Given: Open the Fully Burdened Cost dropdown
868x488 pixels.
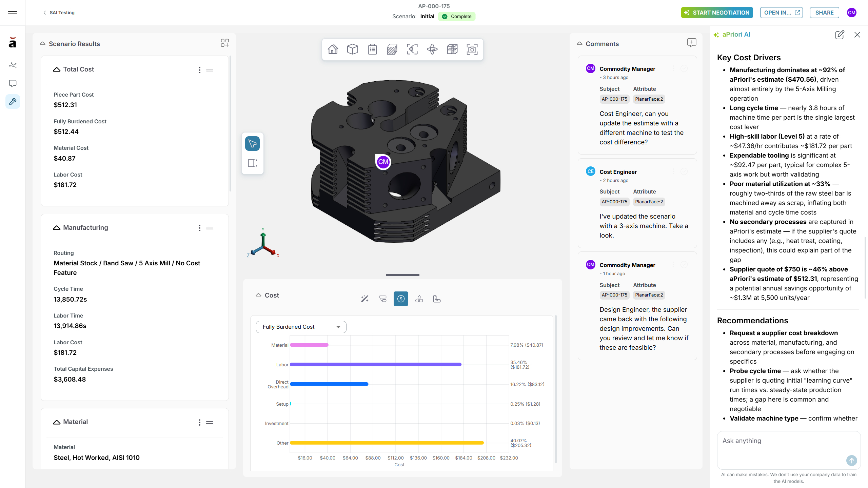Looking at the screenshot, I should pyautogui.click(x=301, y=327).
